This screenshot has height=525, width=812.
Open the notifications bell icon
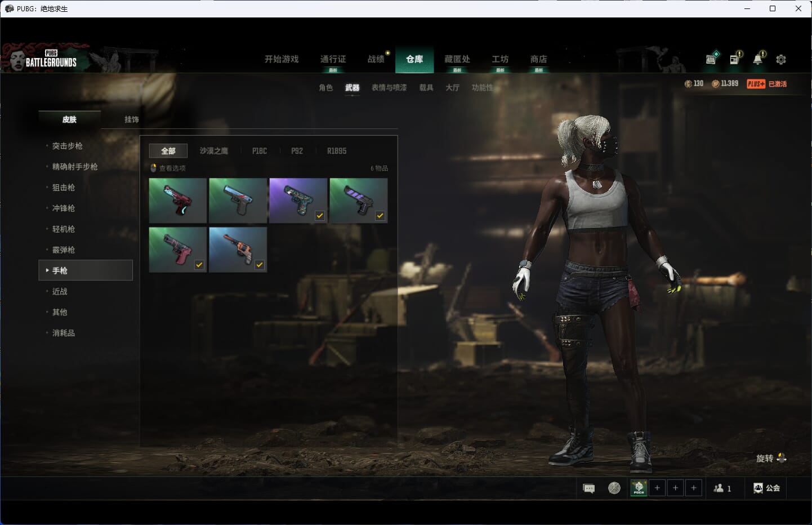tap(759, 59)
